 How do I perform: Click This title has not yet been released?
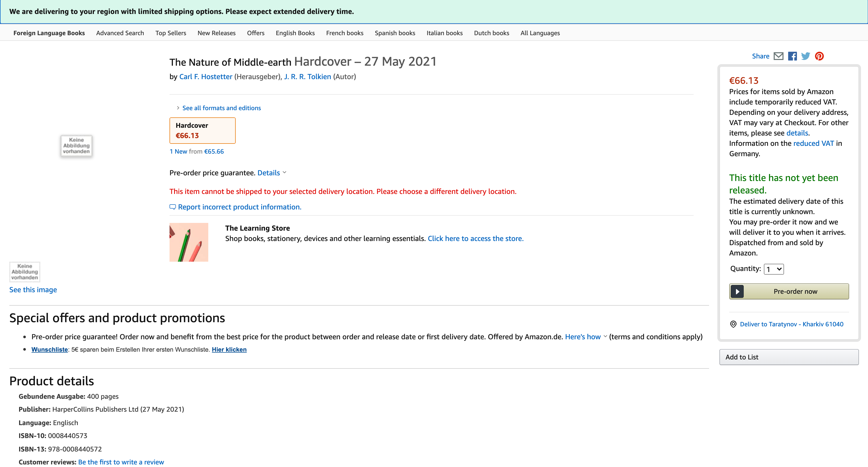pyautogui.click(x=783, y=184)
